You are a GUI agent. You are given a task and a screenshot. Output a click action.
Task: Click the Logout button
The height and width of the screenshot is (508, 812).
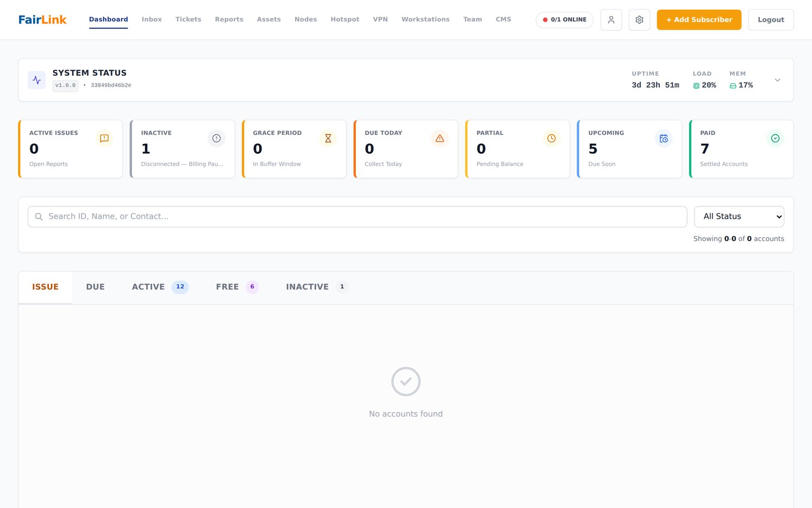[771, 19]
